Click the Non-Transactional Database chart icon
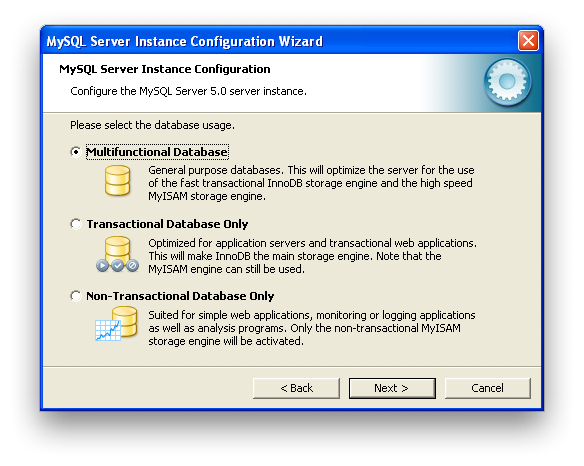The image size is (584, 466). pos(116,323)
